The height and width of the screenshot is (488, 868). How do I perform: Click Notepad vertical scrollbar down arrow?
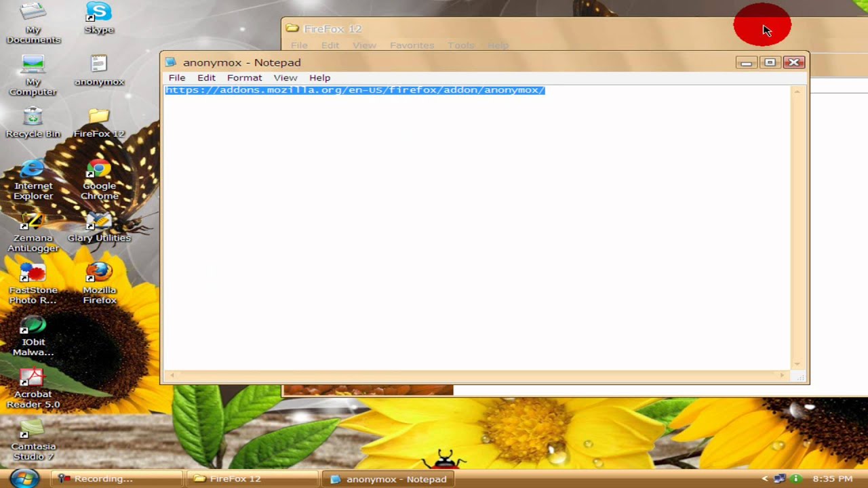coord(797,364)
